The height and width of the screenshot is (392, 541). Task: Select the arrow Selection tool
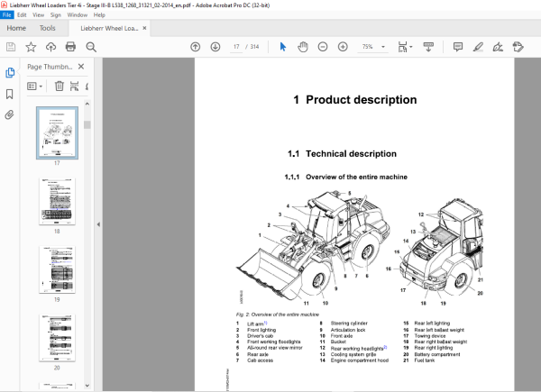pyautogui.click(x=283, y=47)
